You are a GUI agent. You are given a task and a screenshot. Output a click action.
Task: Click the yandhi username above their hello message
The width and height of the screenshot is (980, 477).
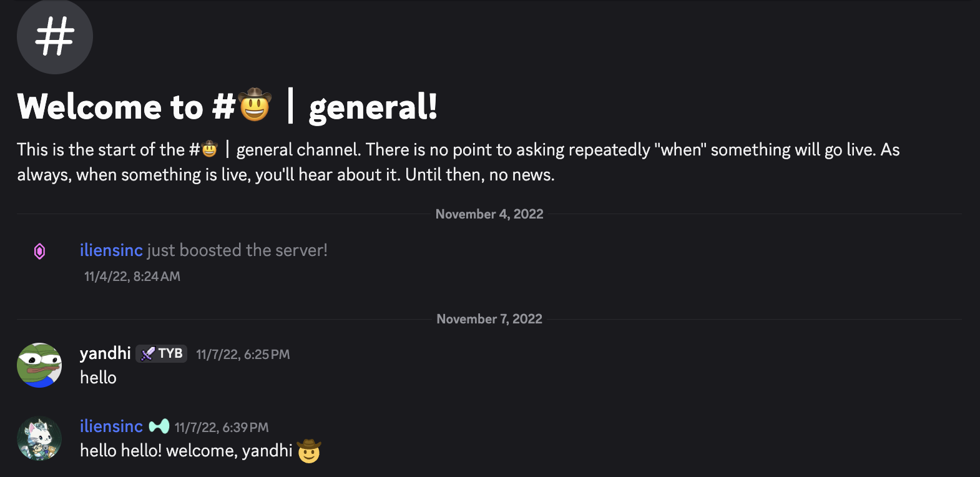105,353
